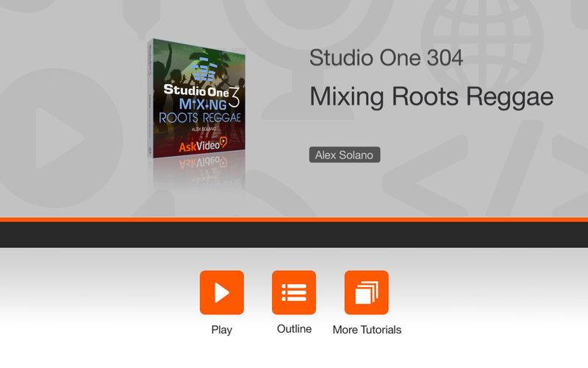Click the Alex Solano author badge
588x368 pixels.
(x=345, y=155)
